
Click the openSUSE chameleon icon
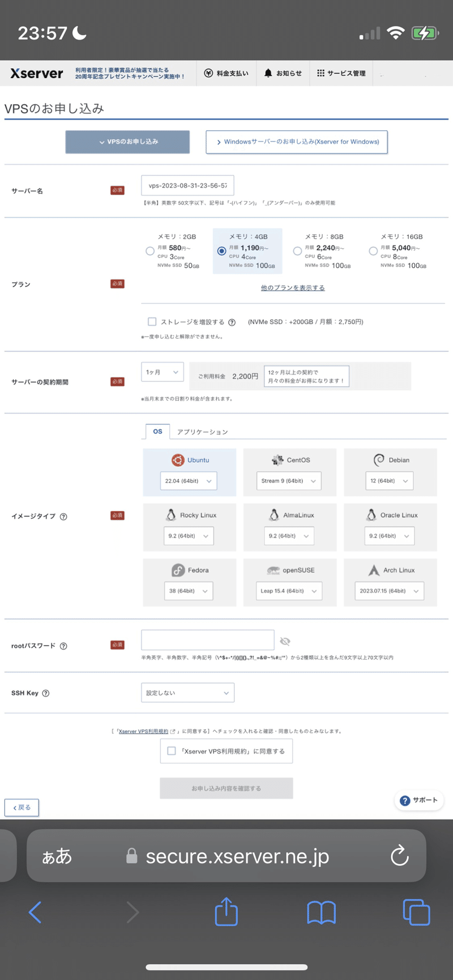(x=273, y=570)
